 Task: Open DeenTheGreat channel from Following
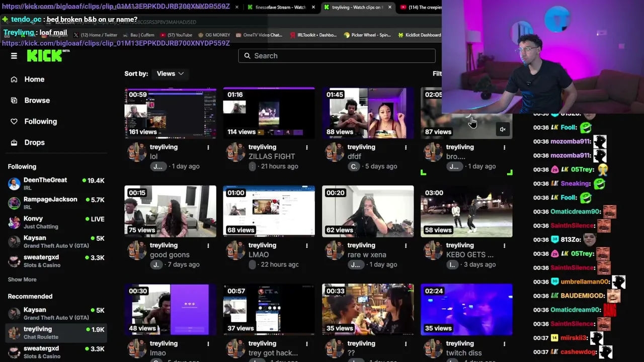[56, 184]
